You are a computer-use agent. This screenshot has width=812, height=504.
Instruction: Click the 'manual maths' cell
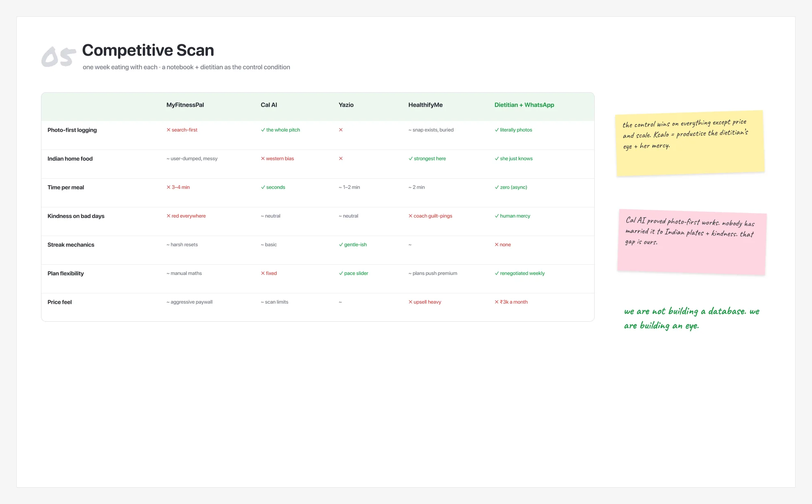click(x=184, y=273)
